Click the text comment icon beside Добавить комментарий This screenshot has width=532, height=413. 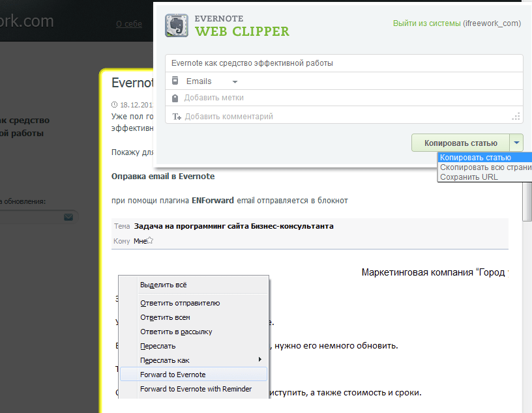pos(177,117)
